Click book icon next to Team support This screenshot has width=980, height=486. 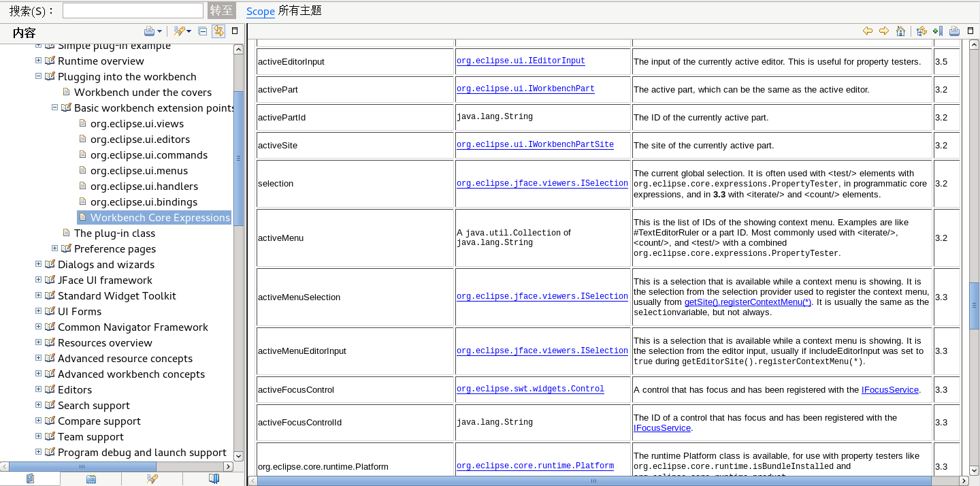click(50, 436)
